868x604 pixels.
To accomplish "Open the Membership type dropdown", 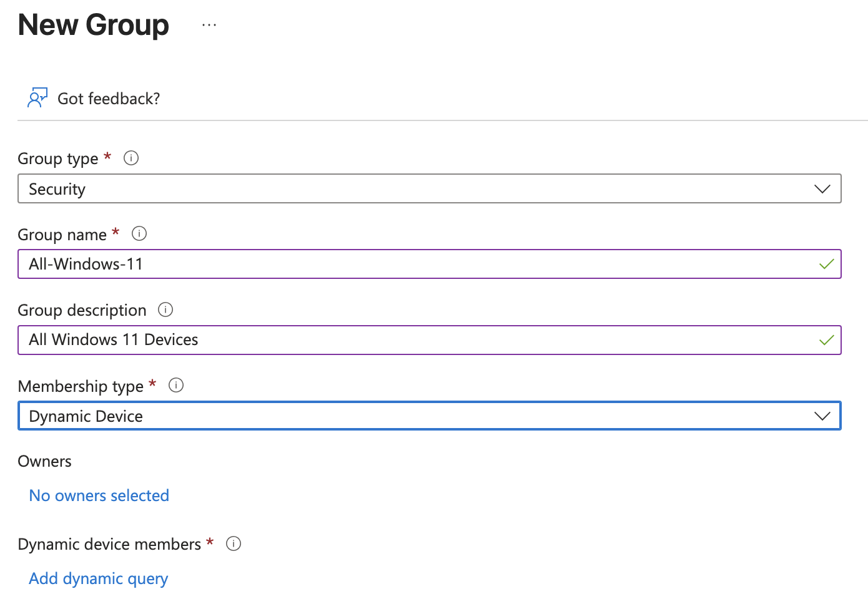I will point(822,415).
